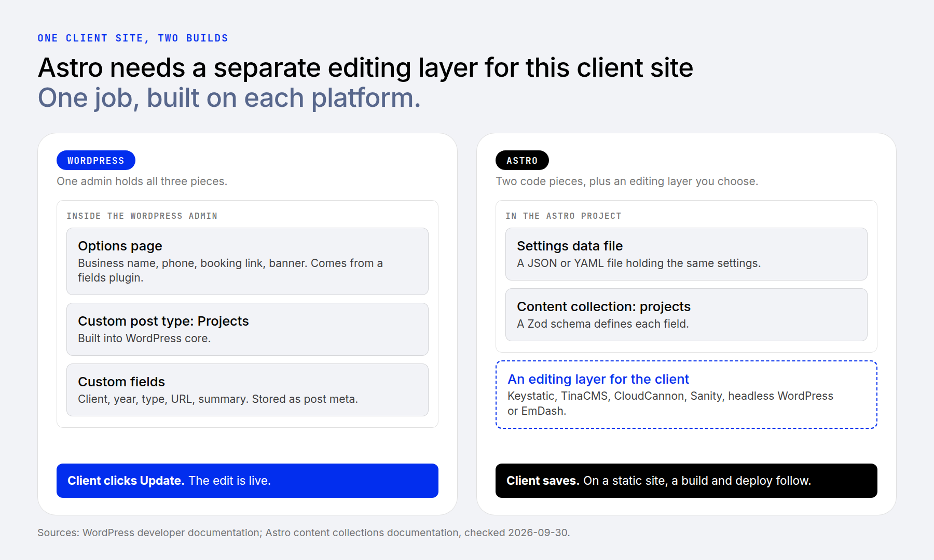Click 'One admin holds all three pieces.'
This screenshot has height=560, width=934.
(x=142, y=181)
